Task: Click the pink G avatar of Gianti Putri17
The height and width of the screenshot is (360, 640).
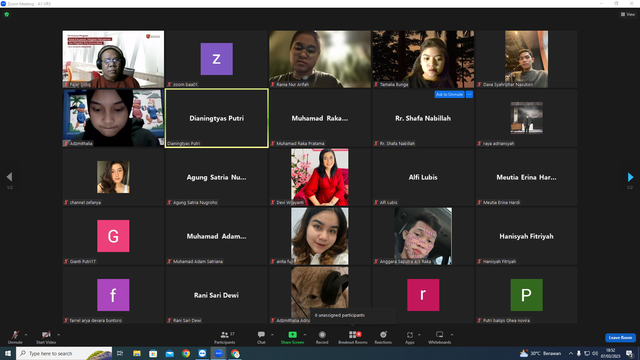Action: tap(113, 236)
